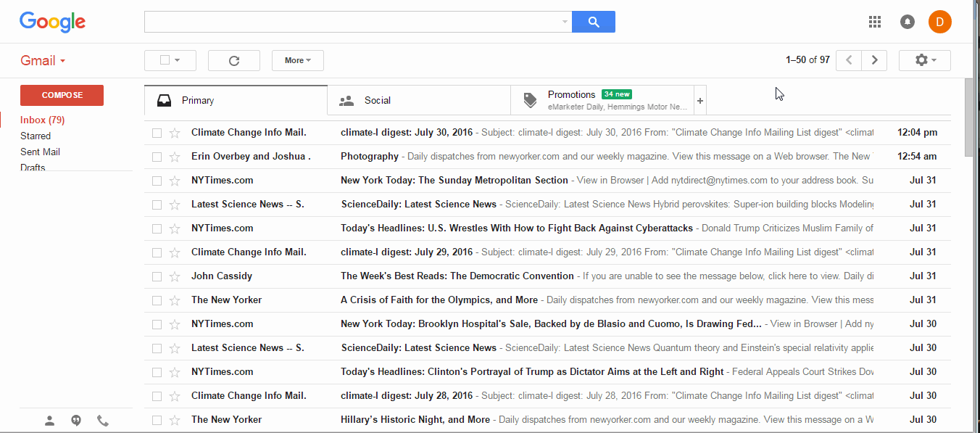Open ScienceDaily Quantum theory email

[547, 348]
